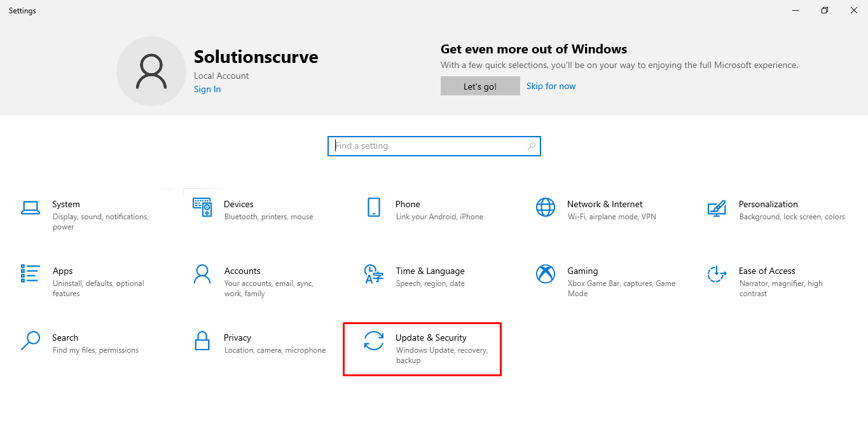Minimize the Settings window
Image resolution: width=868 pixels, height=436 pixels.
click(796, 10)
